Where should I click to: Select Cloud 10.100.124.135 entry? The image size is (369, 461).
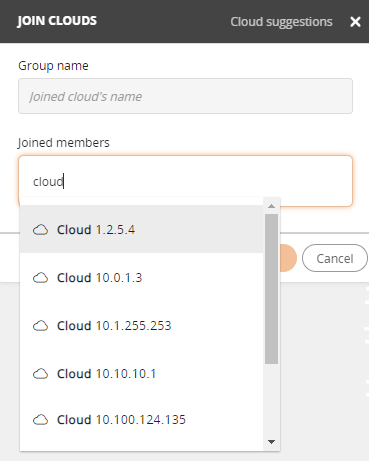142,419
